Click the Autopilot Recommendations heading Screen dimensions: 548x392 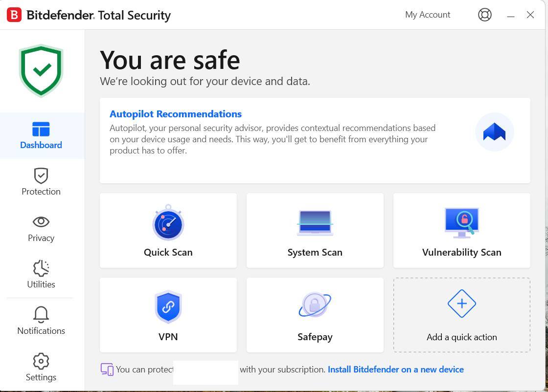point(176,114)
